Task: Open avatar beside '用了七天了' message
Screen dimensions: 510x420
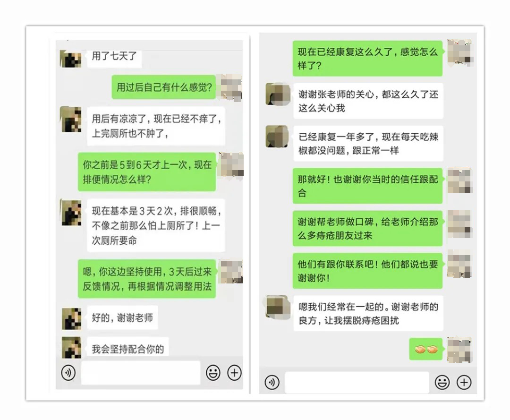Action: (x=70, y=59)
